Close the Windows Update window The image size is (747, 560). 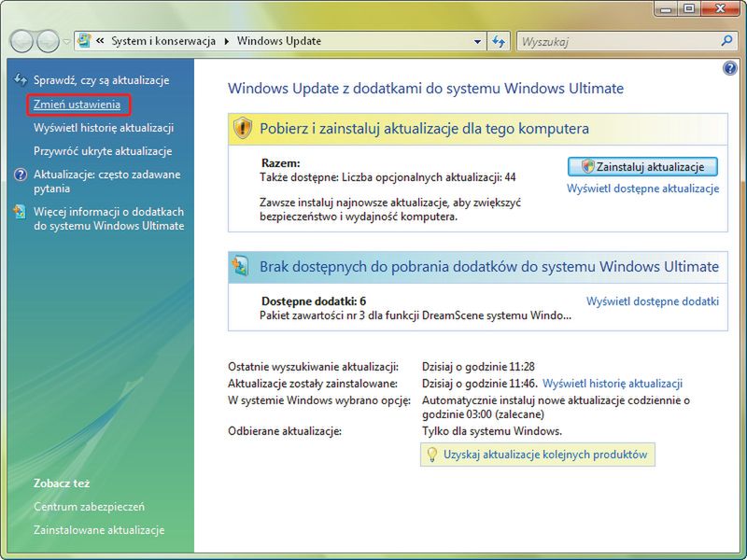tap(720, 9)
